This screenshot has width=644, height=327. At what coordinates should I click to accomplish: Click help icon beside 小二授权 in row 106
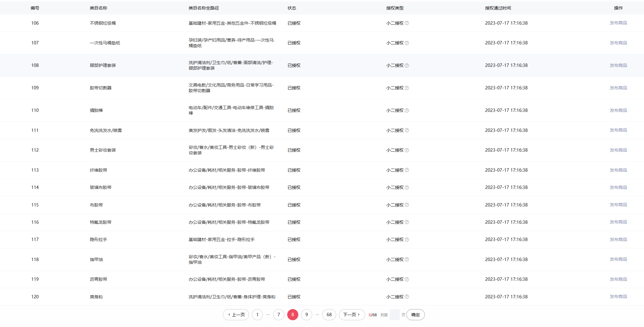407,23
